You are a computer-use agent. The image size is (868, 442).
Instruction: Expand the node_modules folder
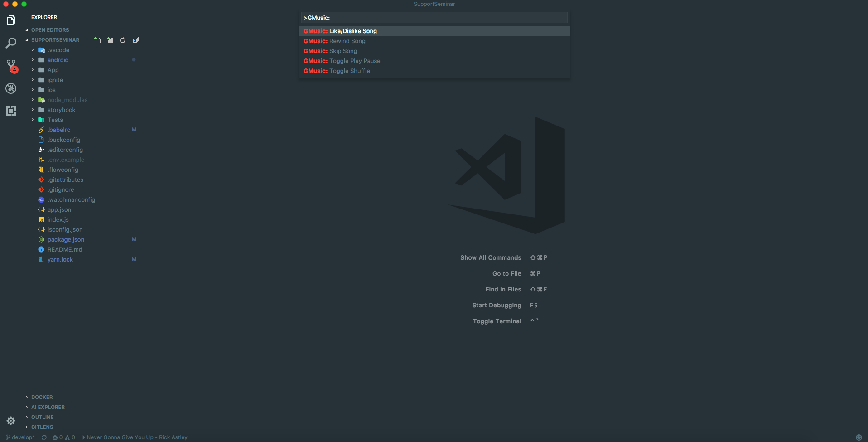68,100
